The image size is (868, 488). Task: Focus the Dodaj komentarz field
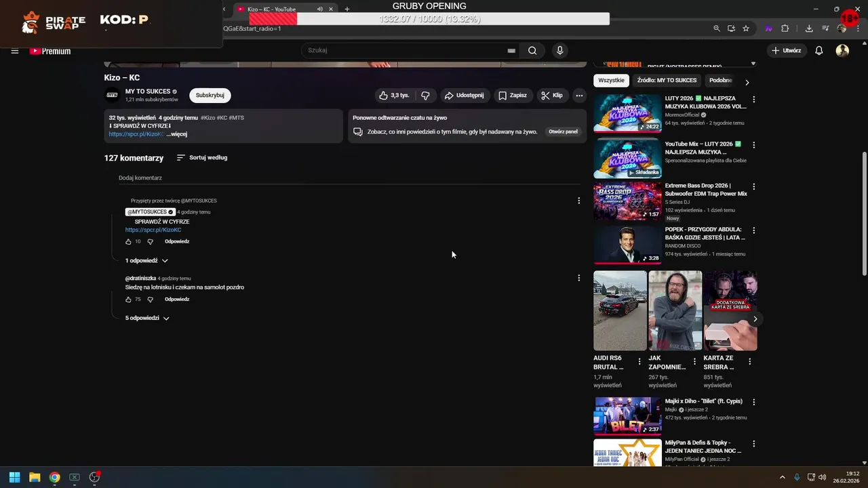[x=349, y=178]
